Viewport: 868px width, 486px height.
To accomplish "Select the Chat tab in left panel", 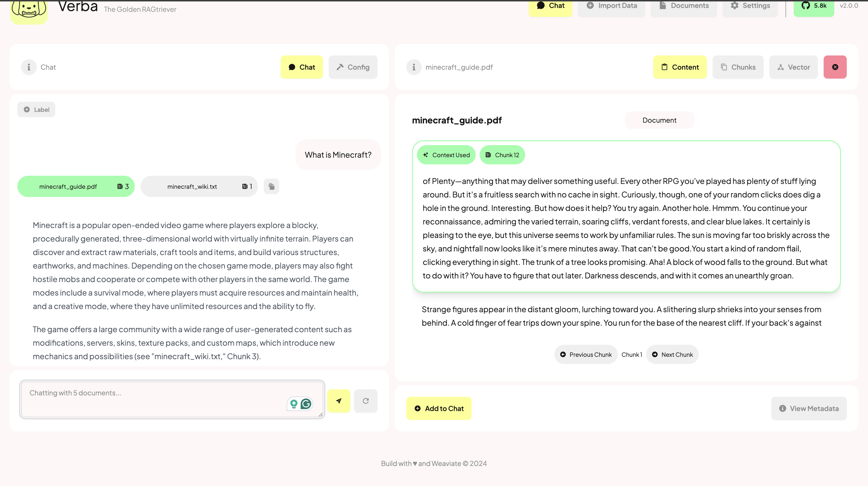I will (302, 67).
